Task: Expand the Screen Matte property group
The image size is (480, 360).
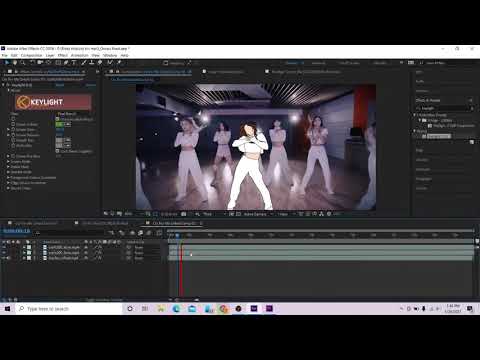Action: (8, 161)
